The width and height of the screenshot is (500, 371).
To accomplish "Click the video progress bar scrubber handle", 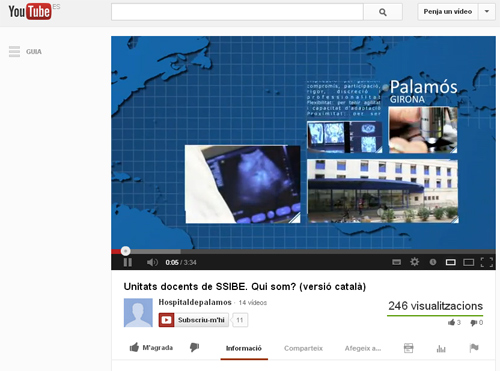I will point(125,251).
